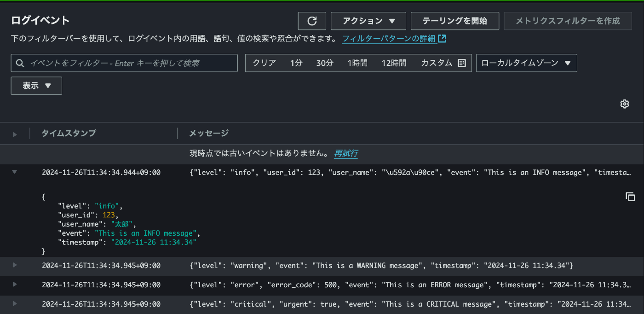644x314 pixels.
Task: Click the テーリングを開始 button
Action: pyautogui.click(x=454, y=21)
